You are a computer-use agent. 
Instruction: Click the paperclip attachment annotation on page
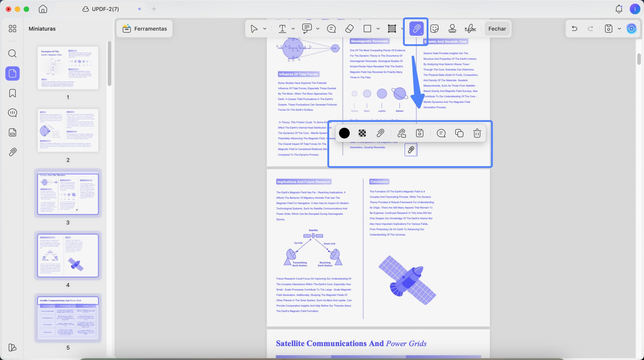tap(411, 150)
